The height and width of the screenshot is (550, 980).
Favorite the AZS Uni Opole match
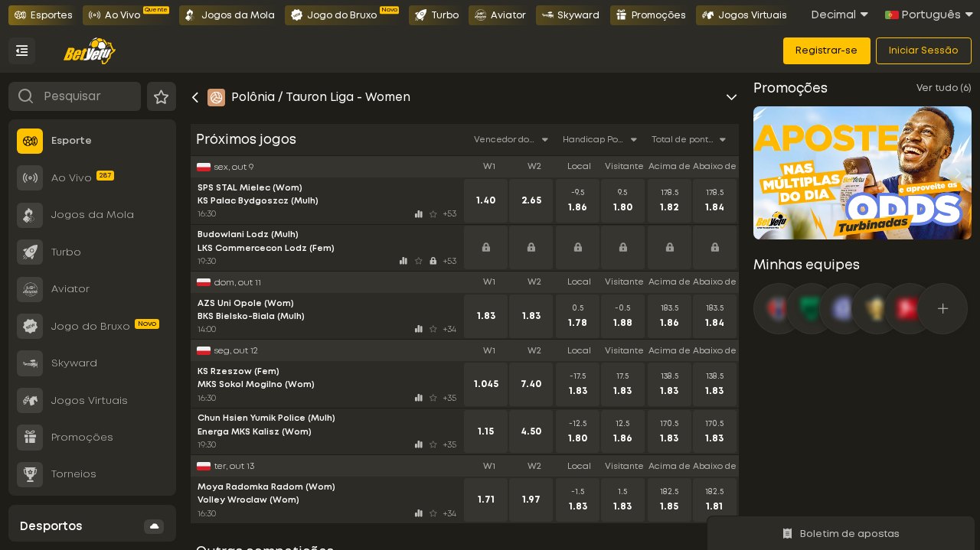pyautogui.click(x=433, y=329)
